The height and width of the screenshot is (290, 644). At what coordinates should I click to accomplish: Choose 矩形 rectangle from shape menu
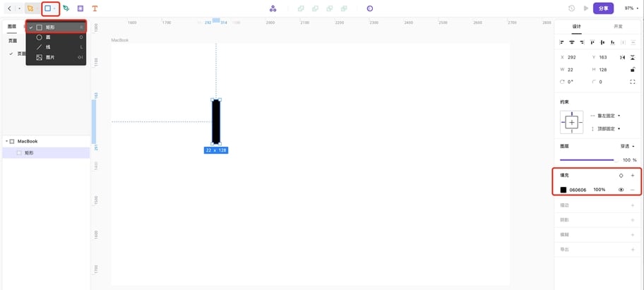click(56, 27)
